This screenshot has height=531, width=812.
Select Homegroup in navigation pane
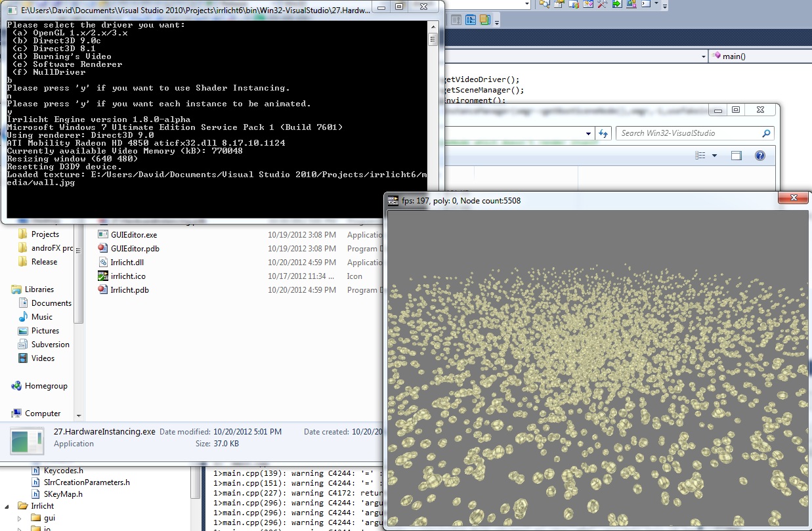[x=45, y=385]
